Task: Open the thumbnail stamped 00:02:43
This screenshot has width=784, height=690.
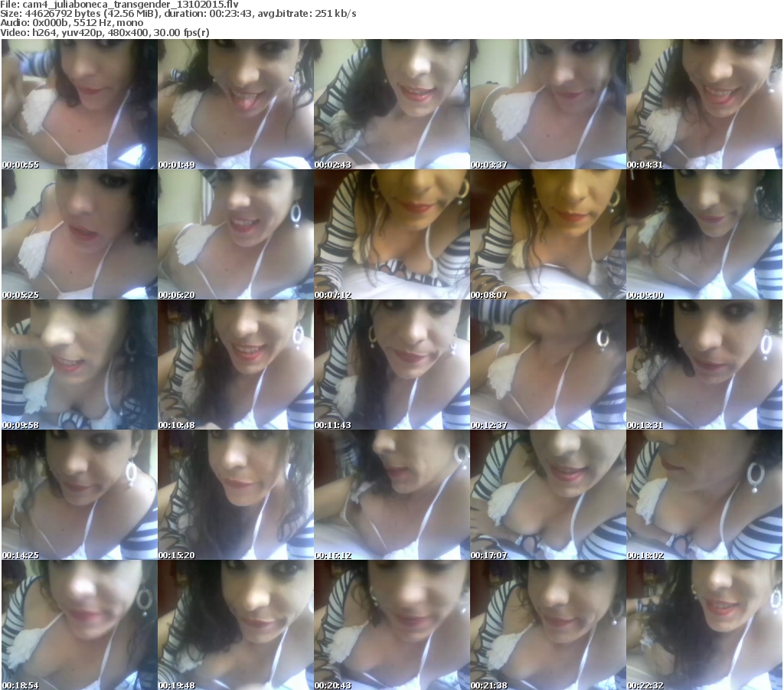Action: tap(392, 104)
